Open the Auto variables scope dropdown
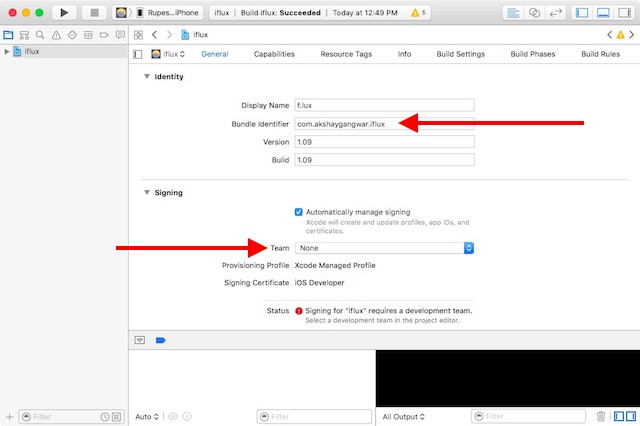 click(147, 417)
